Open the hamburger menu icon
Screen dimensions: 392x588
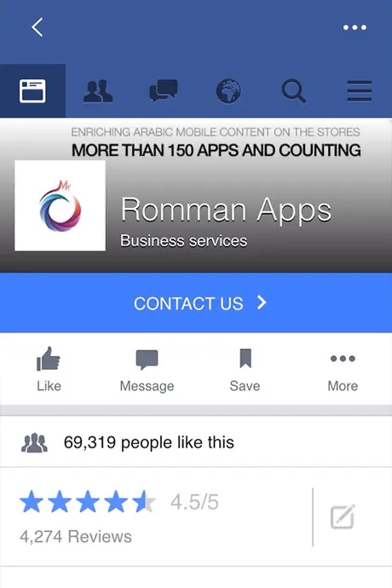pos(359,90)
